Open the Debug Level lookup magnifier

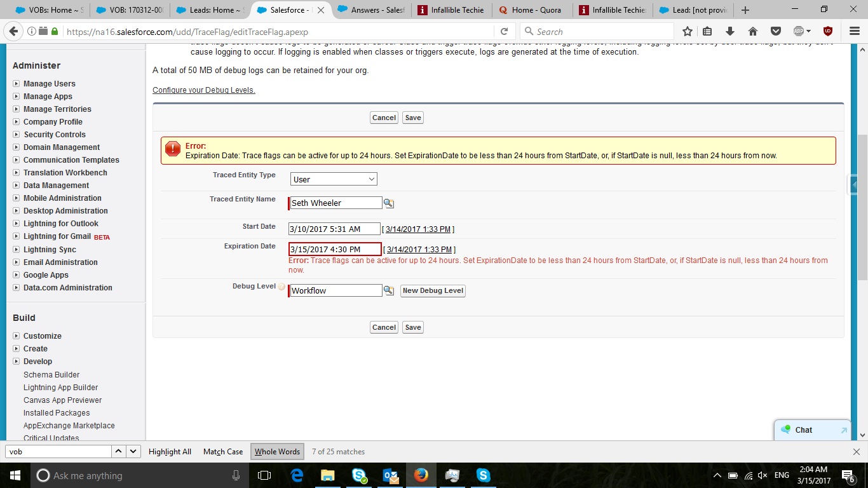[x=388, y=290]
